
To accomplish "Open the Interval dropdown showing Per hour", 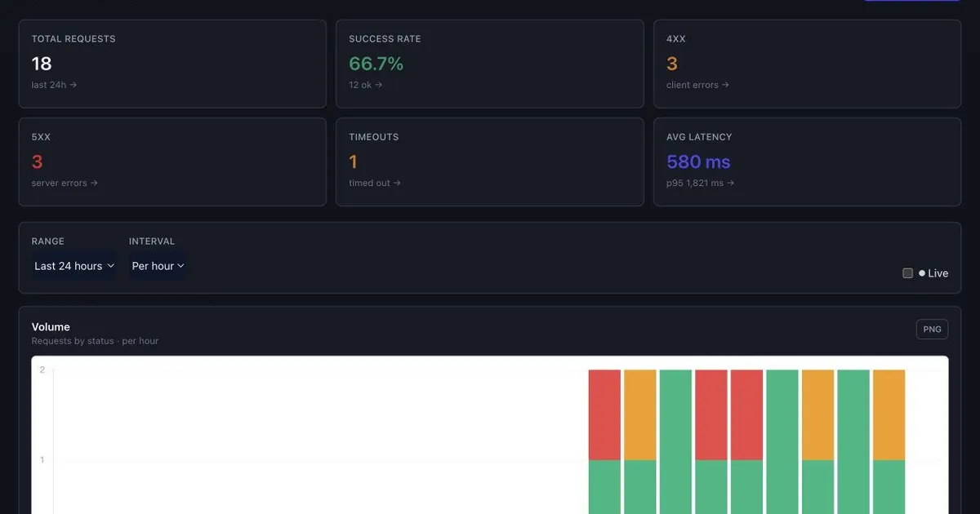I will pyautogui.click(x=158, y=266).
